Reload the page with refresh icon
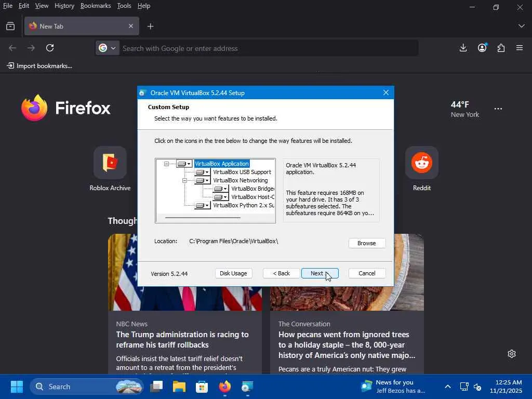 [50, 48]
